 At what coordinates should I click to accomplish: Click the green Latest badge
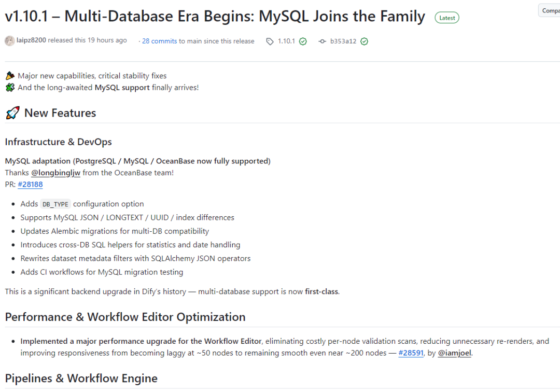tap(446, 18)
